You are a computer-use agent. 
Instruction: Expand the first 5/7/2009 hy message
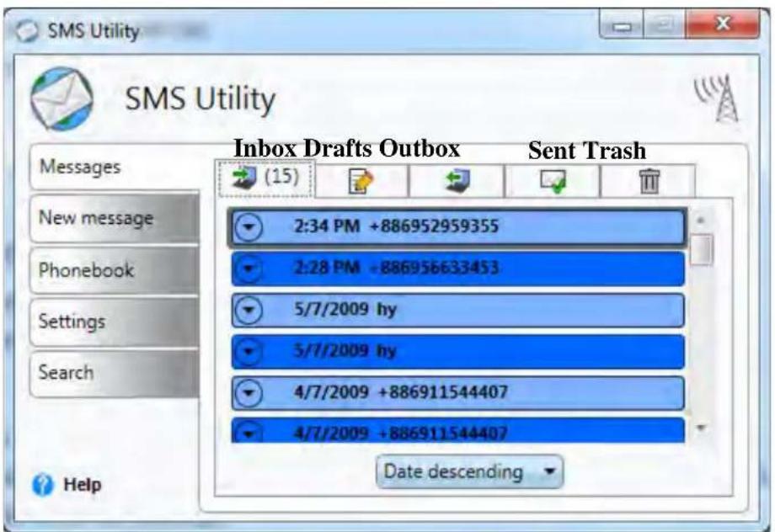(x=249, y=310)
